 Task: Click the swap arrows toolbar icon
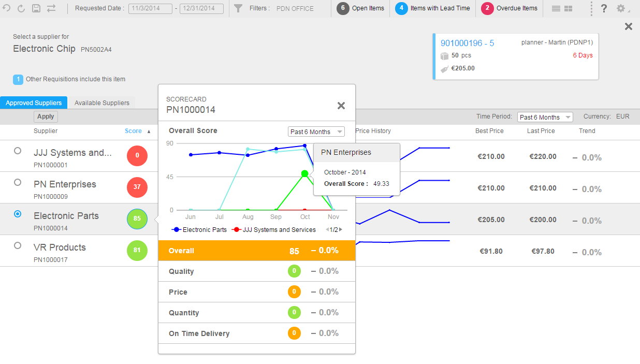(51, 8)
